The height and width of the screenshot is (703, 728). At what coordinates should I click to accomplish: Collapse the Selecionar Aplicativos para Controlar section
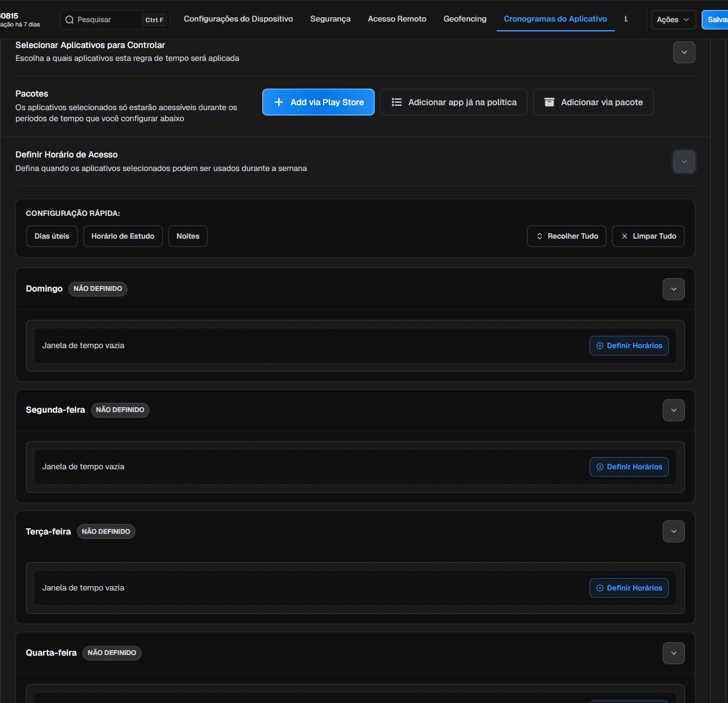pyautogui.click(x=684, y=52)
